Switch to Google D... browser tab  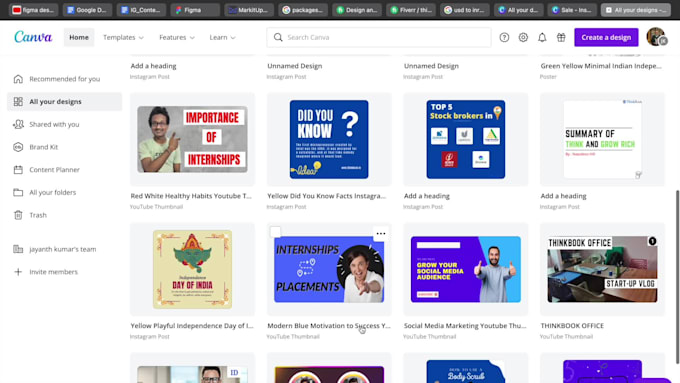[x=87, y=10]
